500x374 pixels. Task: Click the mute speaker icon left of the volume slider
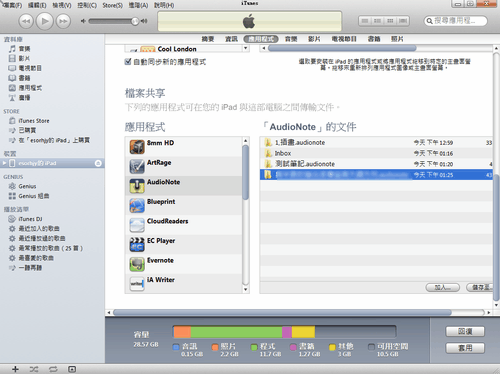click(83, 21)
